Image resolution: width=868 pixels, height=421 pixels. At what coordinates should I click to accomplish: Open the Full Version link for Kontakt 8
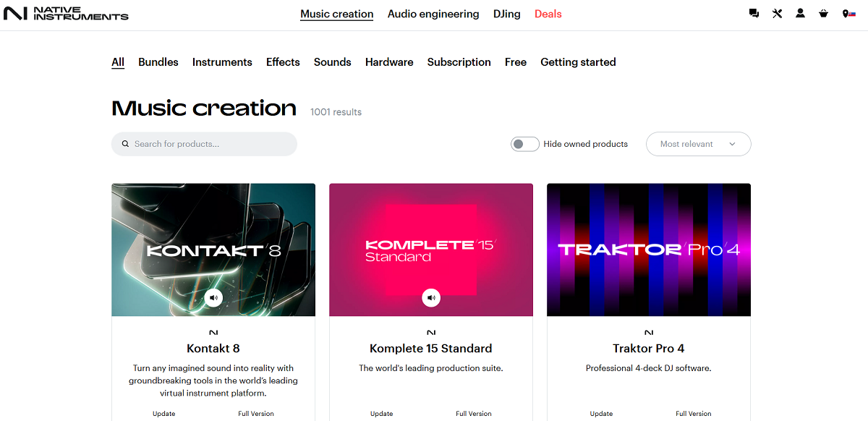pos(255,413)
